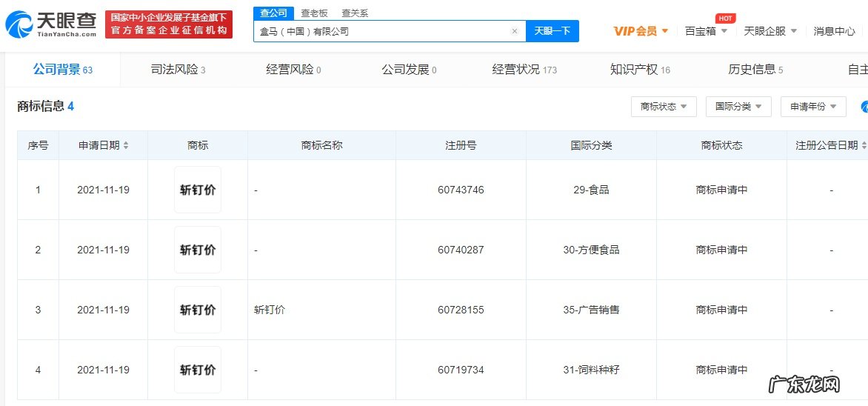868x406 pixels.
Task: Click registration number 60743746
Action: 461,190
